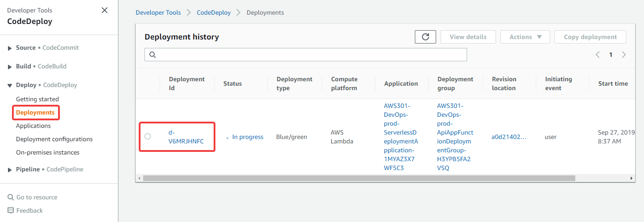644x222 pixels.
Task: Click the CodeDeploy sidebar title
Action: [x=30, y=21]
